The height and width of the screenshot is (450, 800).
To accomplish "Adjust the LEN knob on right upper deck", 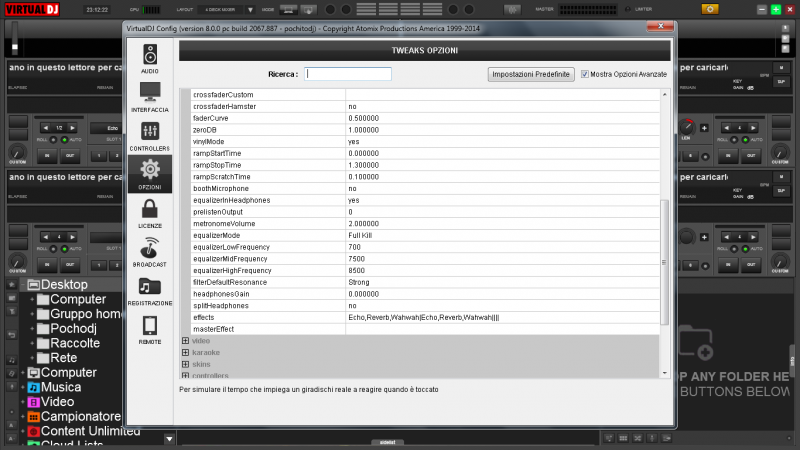I will tap(686, 127).
